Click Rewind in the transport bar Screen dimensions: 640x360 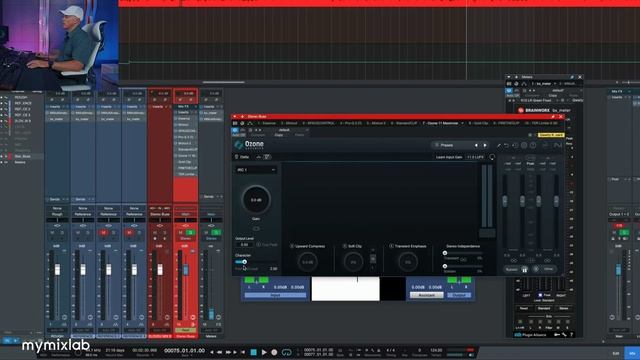(x=220, y=352)
